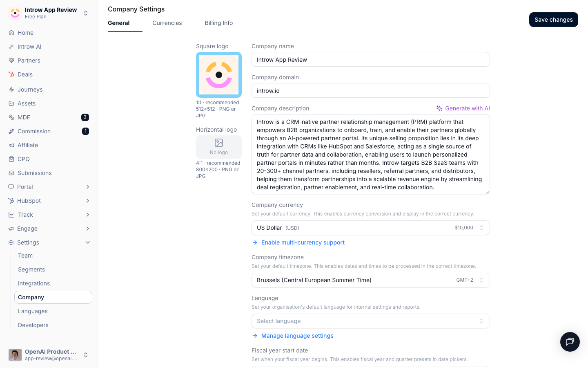Image resolution: width=588 pixels, height=368 pixels.
Task: Click the square logo thumbnail
Action: pos(219,75)
